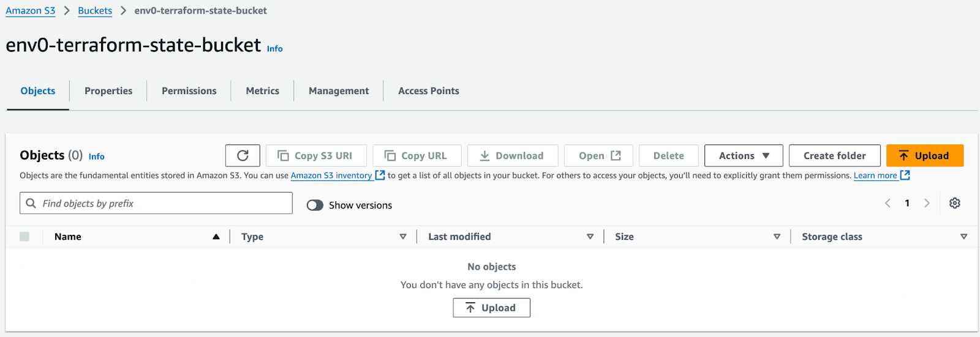The image size is (980, 337).
Task: Open the Actions dropdown menu
Action: click(744, 155)
